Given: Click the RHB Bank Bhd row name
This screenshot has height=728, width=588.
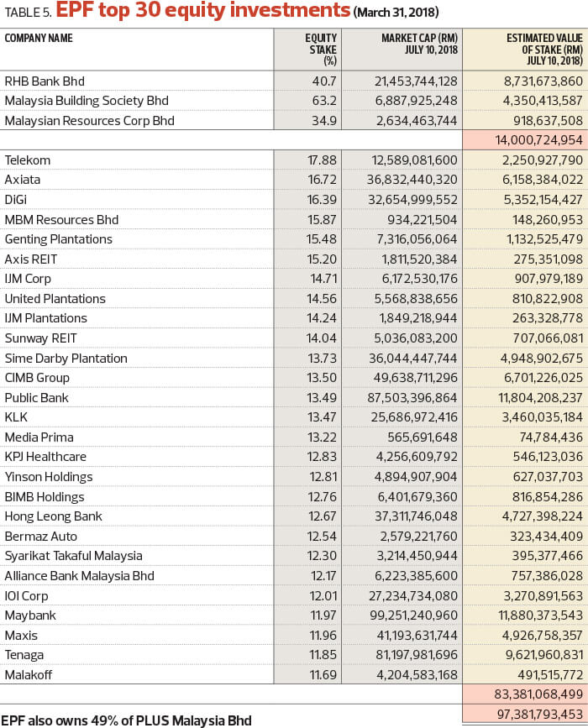Looking at the screenshot, I should point(45,81).
